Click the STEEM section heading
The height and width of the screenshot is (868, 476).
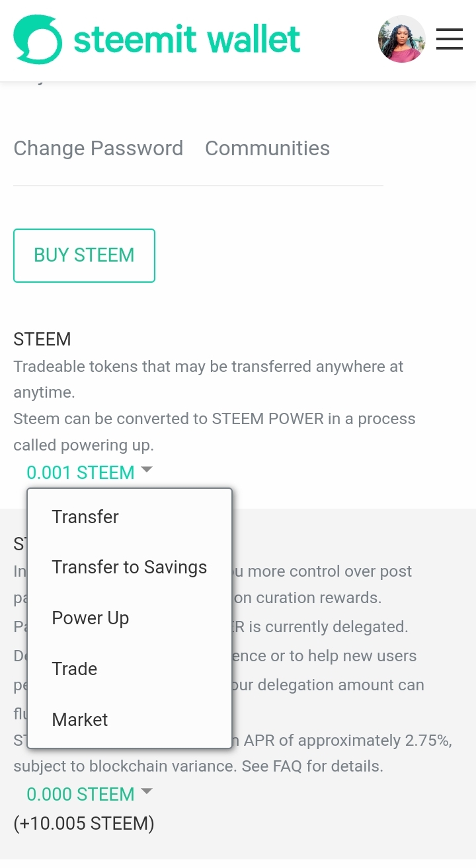[x=42, y=339]
